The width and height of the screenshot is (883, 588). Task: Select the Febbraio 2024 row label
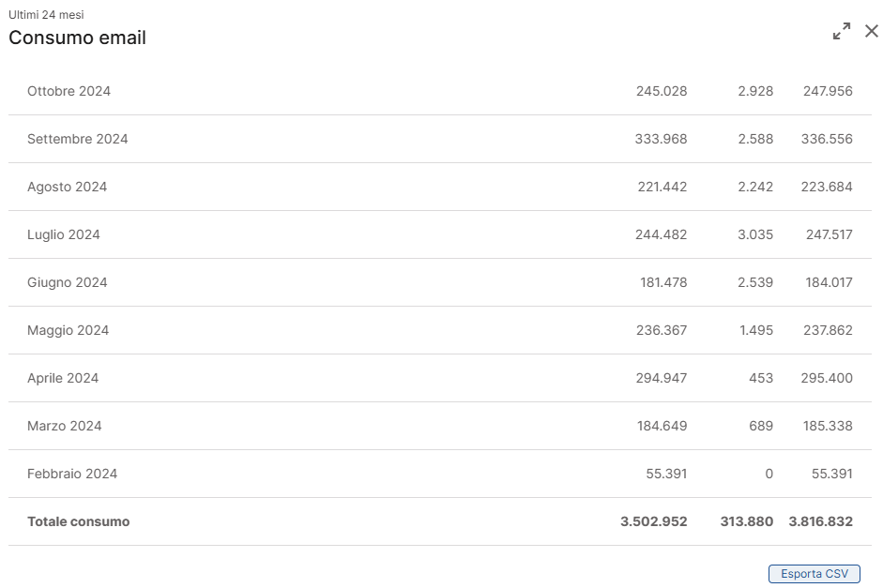click(72, 474)
